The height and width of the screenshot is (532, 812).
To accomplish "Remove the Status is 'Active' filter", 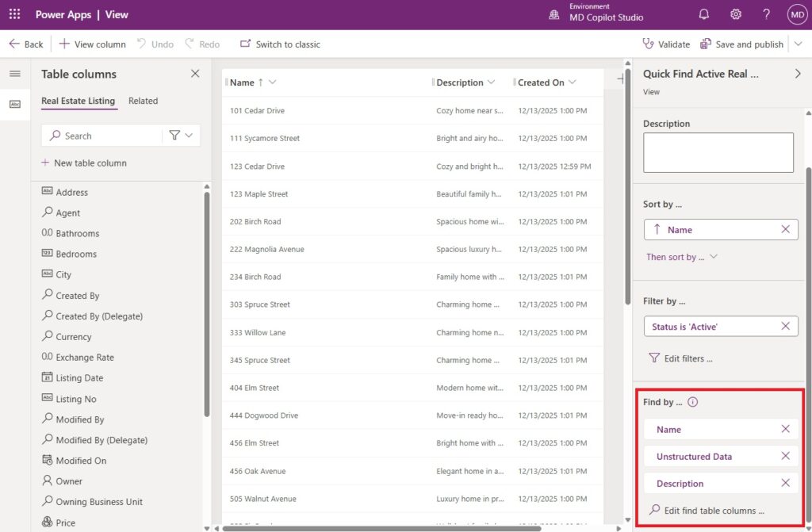I will 785,326.
